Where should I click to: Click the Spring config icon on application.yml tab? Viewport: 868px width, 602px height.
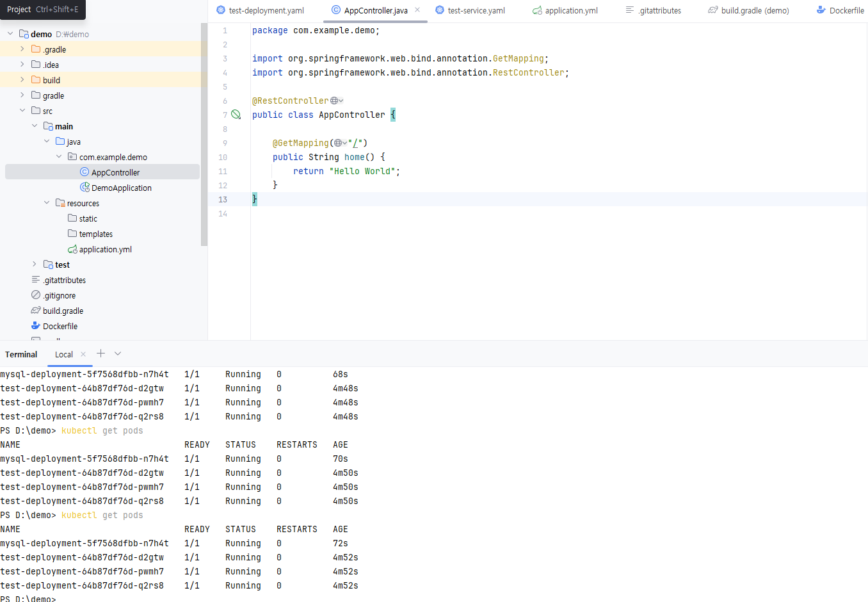click(x=537, y=10)
